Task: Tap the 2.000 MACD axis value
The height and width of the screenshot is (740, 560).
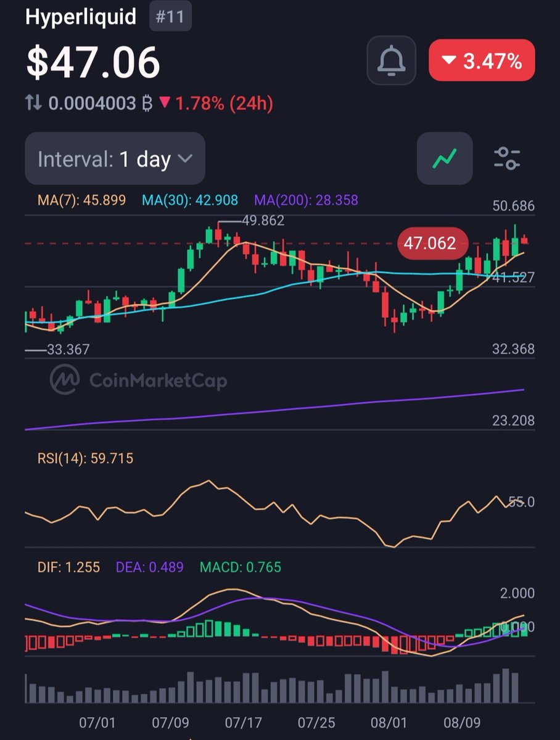Action: point(517,593)
